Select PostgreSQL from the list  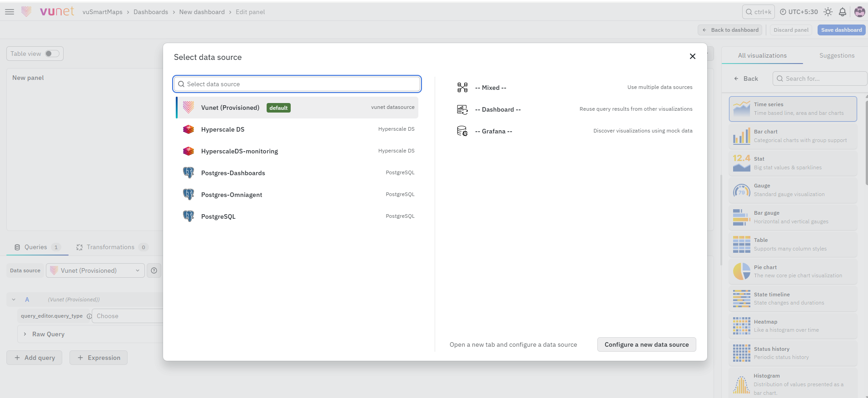tap(297, 216)
